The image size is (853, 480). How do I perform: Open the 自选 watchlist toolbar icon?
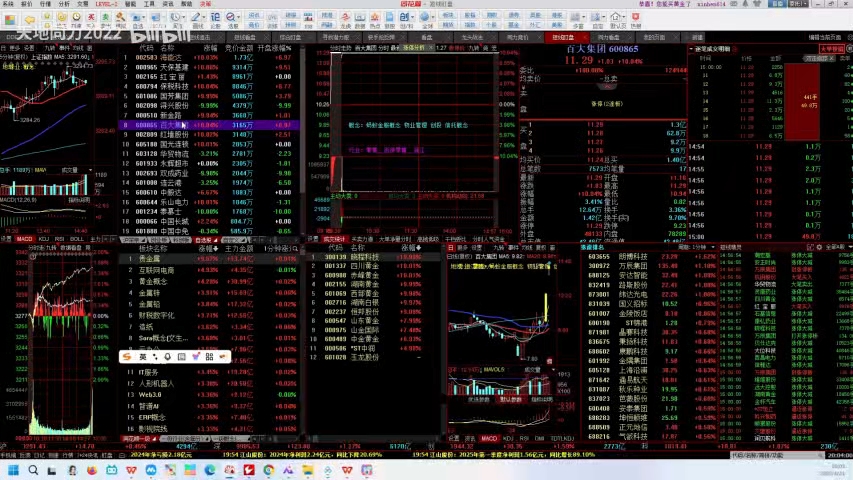tap(135, 21)
